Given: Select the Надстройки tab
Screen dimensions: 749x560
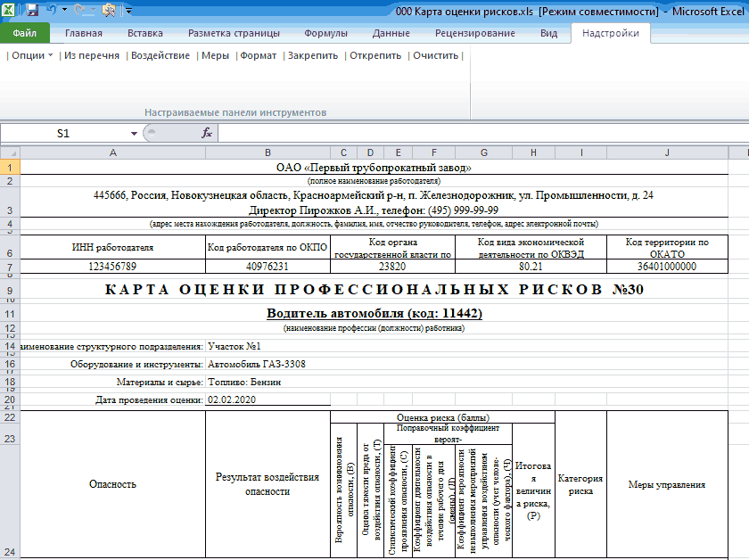Looking at the screenshot, I should (x=611, y=33).
